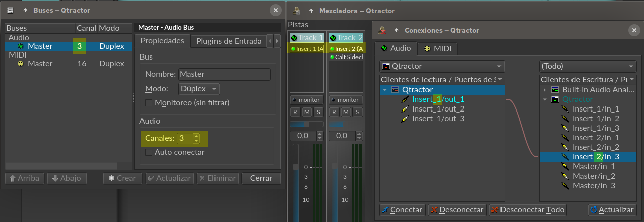This screenshot has width=644, height=222.
Task: Select Master/in_1 input port
Action: click(594, 166)
